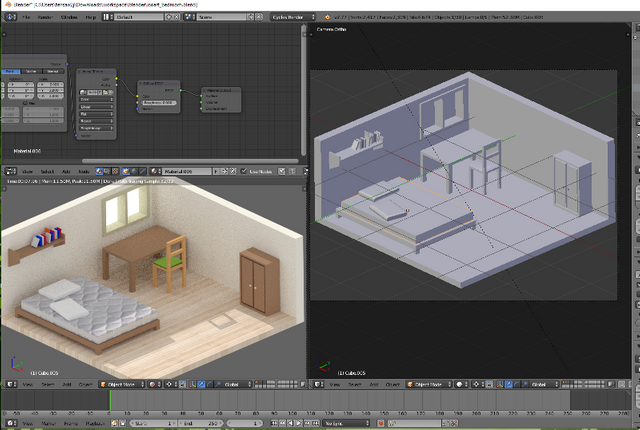
Task: Jump to start frame in timeline playback
Action: pos(274,423)
